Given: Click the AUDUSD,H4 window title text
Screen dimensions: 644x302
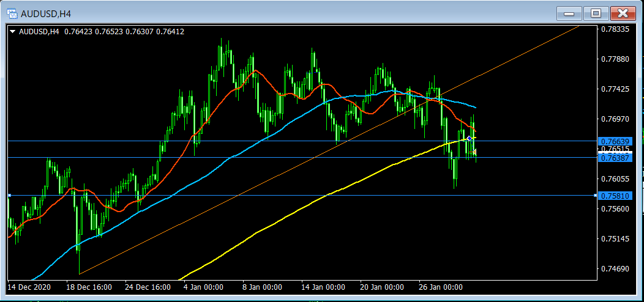Looking at the screenshot, I should pos(46,14).
